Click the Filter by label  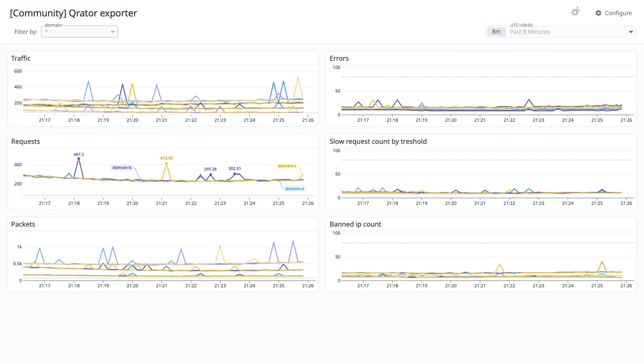[26, 32]
